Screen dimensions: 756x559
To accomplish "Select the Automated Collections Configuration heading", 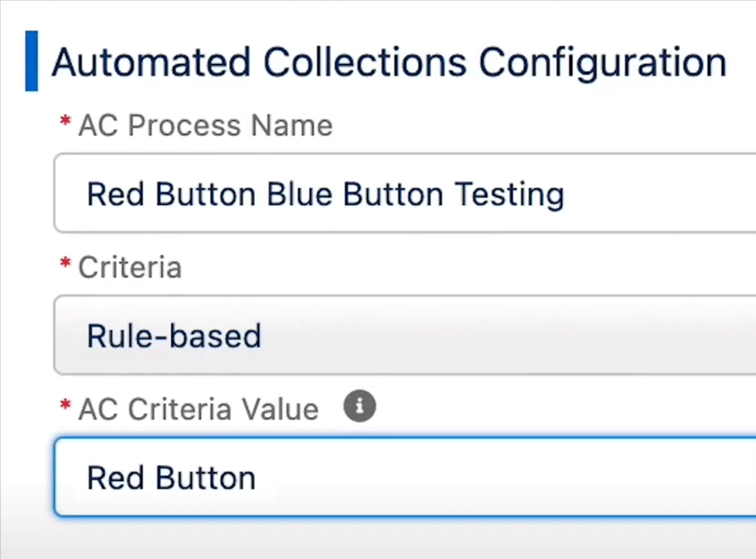I will pyautogui.click(x=389, y=63).
